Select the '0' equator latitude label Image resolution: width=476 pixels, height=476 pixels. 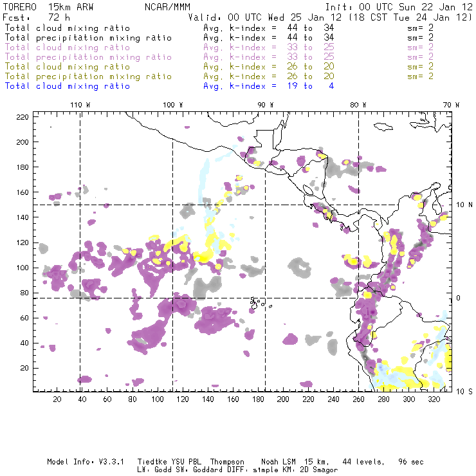pos(459,298)
